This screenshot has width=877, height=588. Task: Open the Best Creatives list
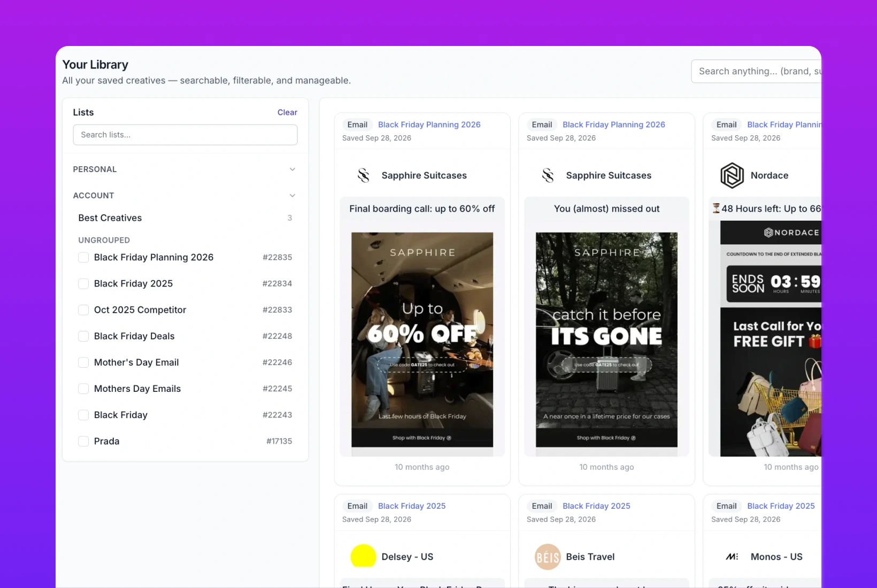click(185, 218)
